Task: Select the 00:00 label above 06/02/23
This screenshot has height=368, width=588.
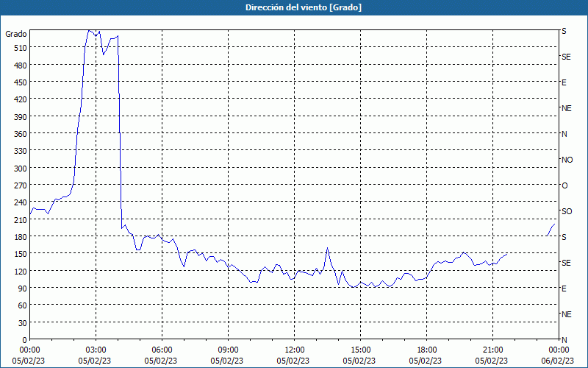Action: click(559, 350)
